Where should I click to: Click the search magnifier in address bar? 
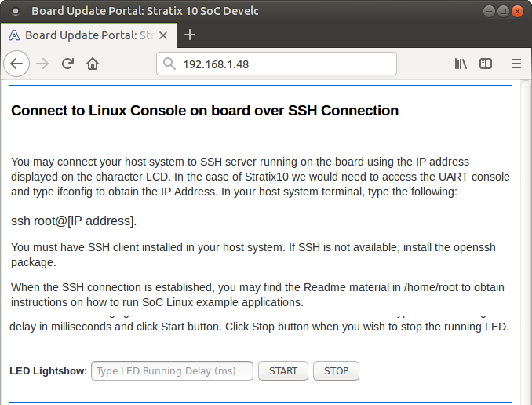pos(169,64)
